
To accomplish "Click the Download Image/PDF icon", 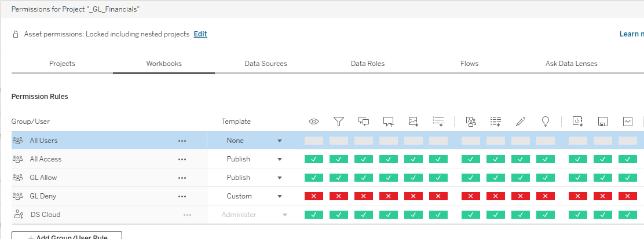I will pyautogui.click(x=414, y=122).
